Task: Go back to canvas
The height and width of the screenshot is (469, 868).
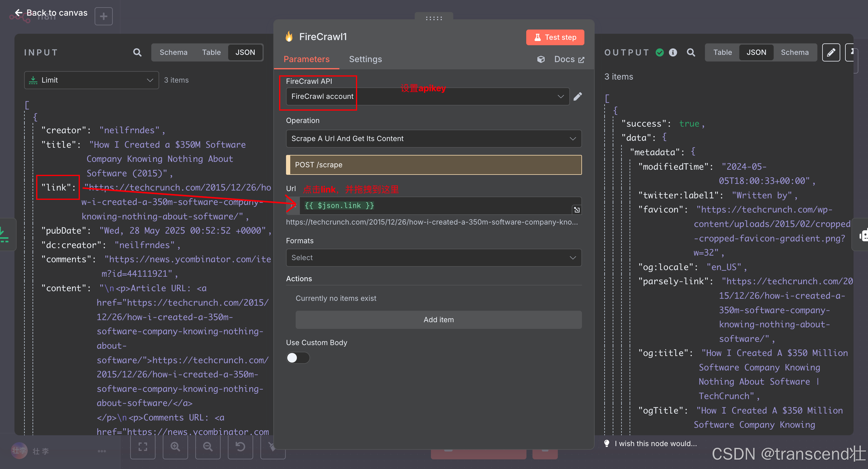Action: [x=51, y=13]
